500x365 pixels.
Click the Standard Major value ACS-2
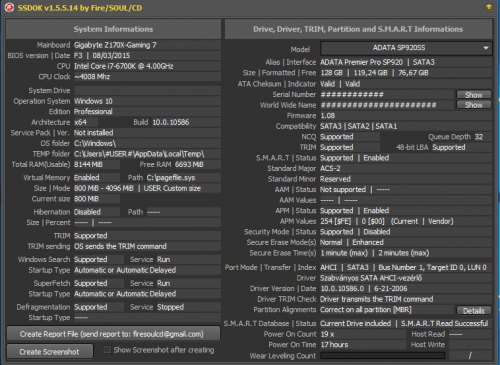406,168
